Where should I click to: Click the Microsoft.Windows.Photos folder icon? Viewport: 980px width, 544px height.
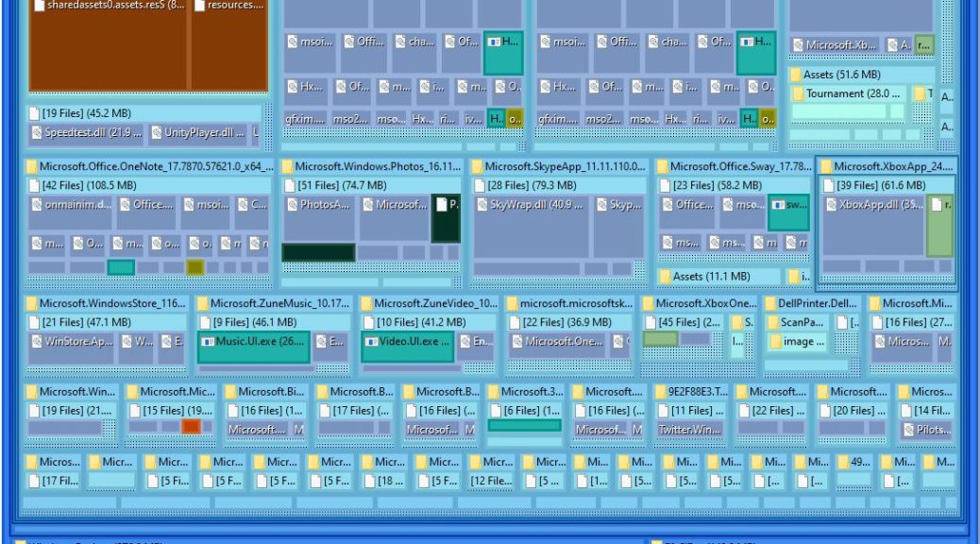pyautogui.click(x=288, y=166)
